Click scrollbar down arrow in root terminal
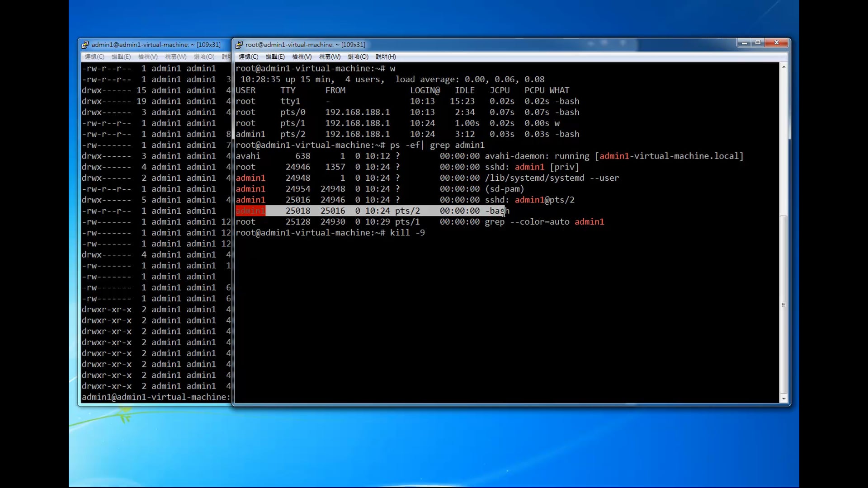 pyautogui.click(x=783, y=399)
